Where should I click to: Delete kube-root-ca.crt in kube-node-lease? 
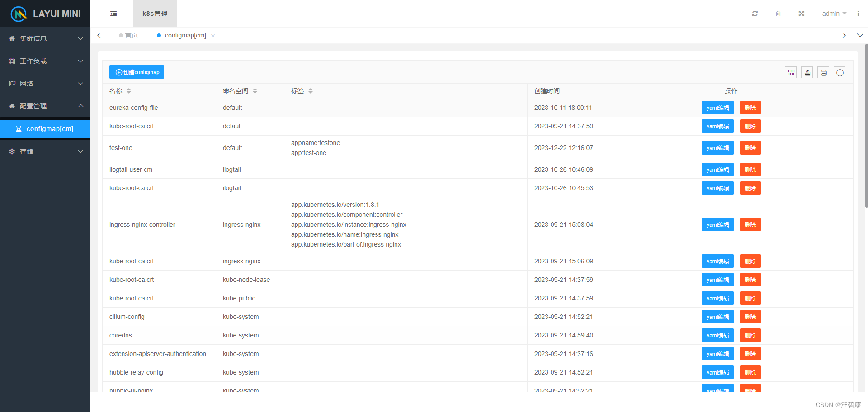[x=750, y=280]
